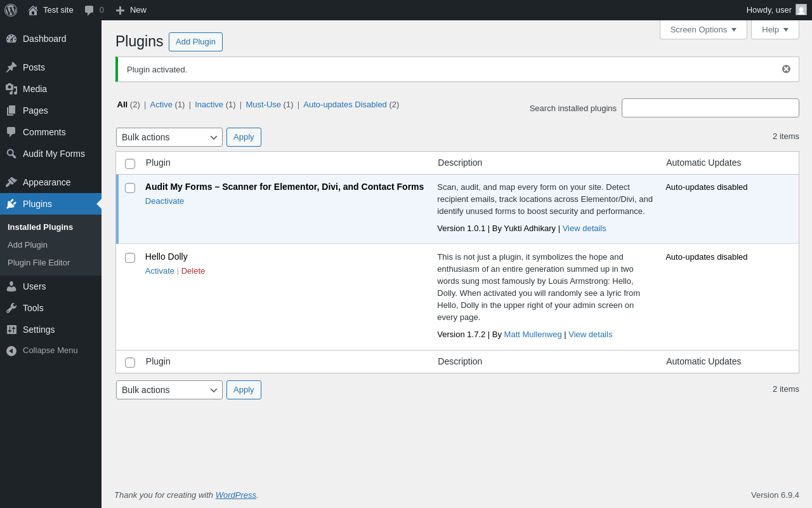The image size is (812, 508).
Task: Open Plugin File Editor submenu item
Action: coord(39,263)
